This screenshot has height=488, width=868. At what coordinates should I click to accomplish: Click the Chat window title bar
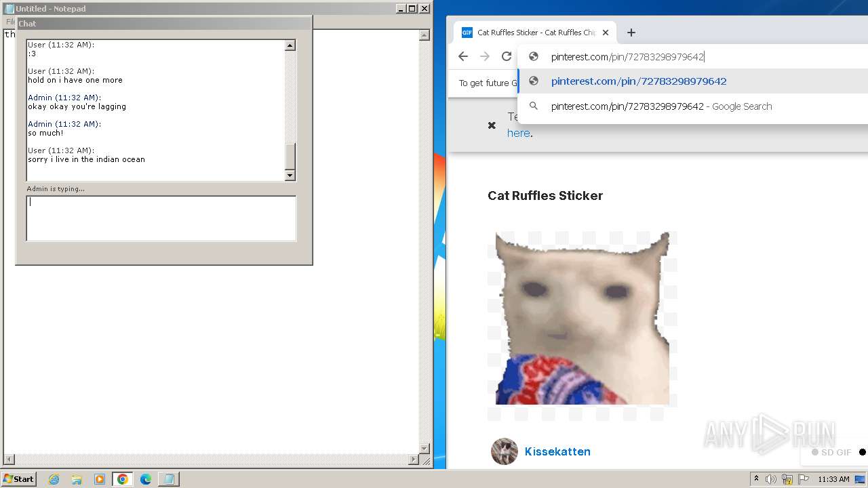pyautogui.click(x=164, y=23)
